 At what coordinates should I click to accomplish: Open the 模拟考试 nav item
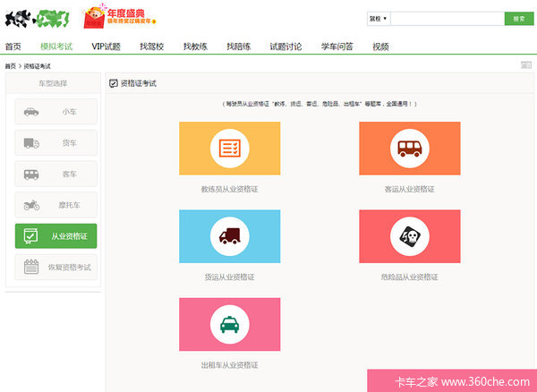56,47
